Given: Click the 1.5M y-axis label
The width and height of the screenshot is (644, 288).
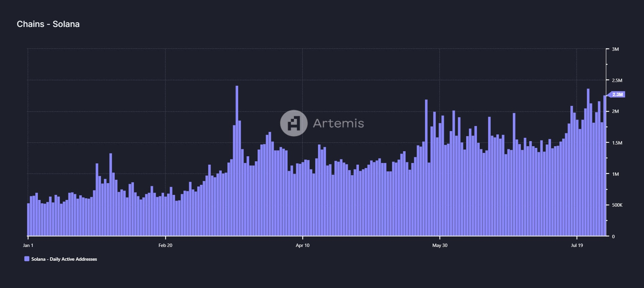Looking at the screenshot, I should click(x=618, y=143).
